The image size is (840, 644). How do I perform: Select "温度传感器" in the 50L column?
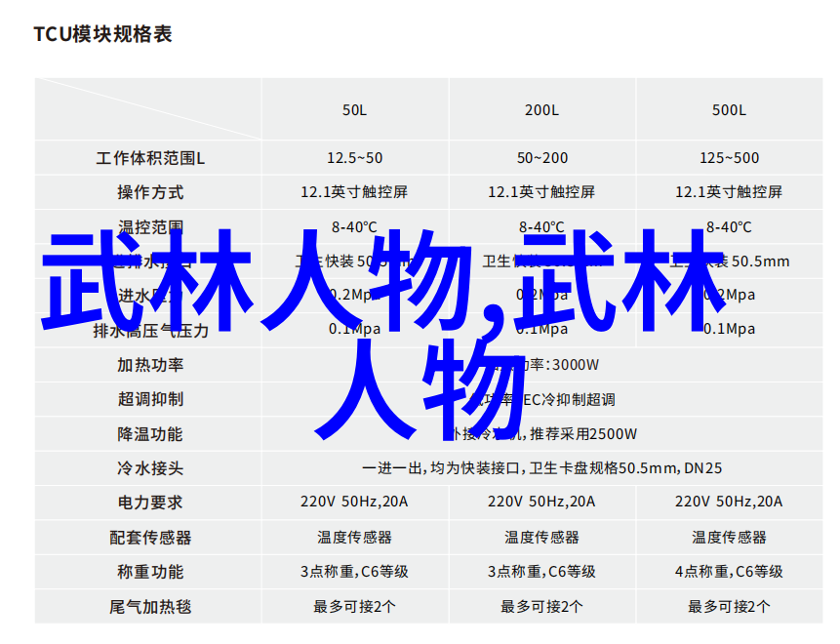point(355,538)
